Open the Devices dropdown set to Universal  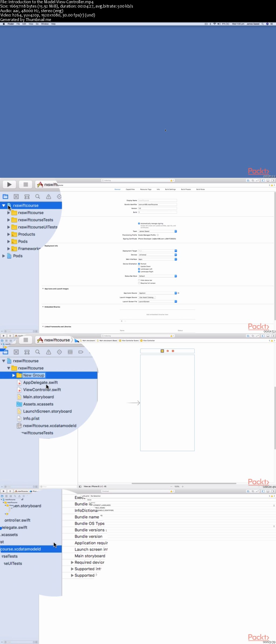(x=157, y=255)
